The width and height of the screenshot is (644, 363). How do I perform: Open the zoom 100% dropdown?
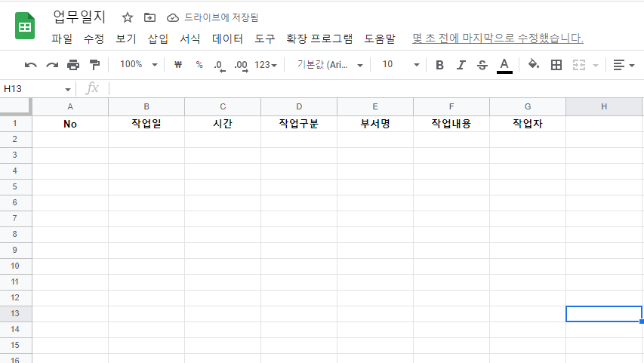click(x=138, y=64)
